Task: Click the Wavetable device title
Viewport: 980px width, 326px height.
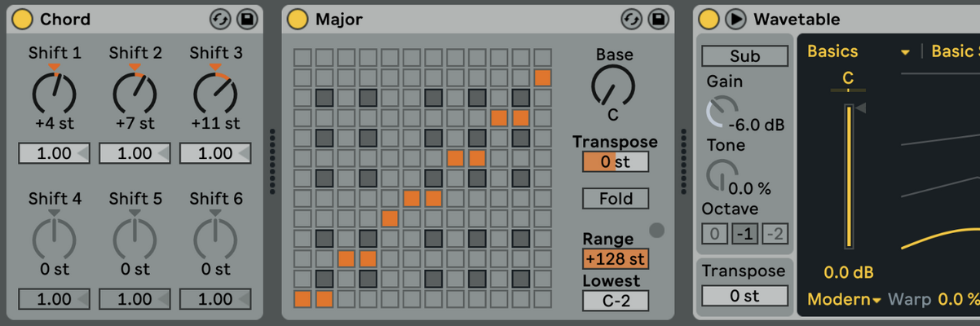Action: (x=797, y=19)
